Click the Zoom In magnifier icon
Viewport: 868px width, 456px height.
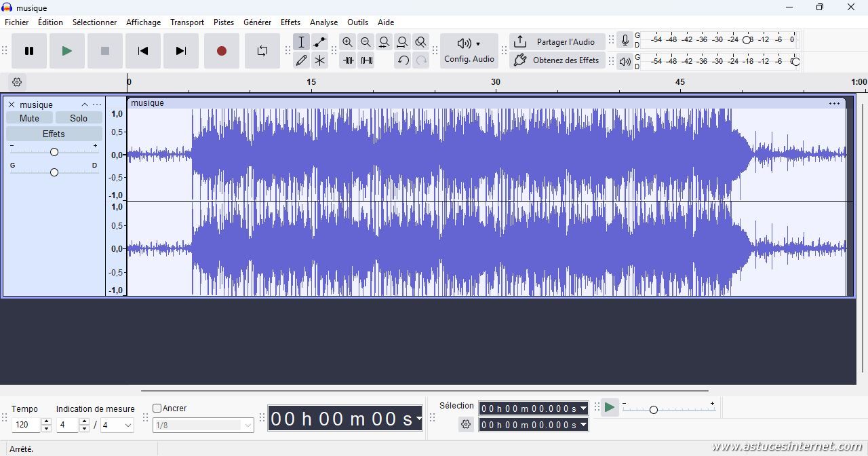[347, 42]
